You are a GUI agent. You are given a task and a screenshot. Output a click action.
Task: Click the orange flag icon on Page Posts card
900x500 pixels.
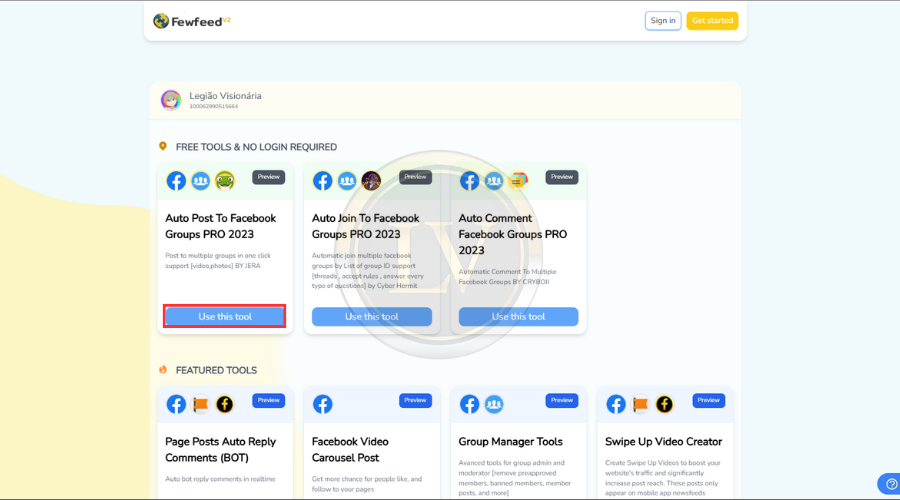(200, 404)
